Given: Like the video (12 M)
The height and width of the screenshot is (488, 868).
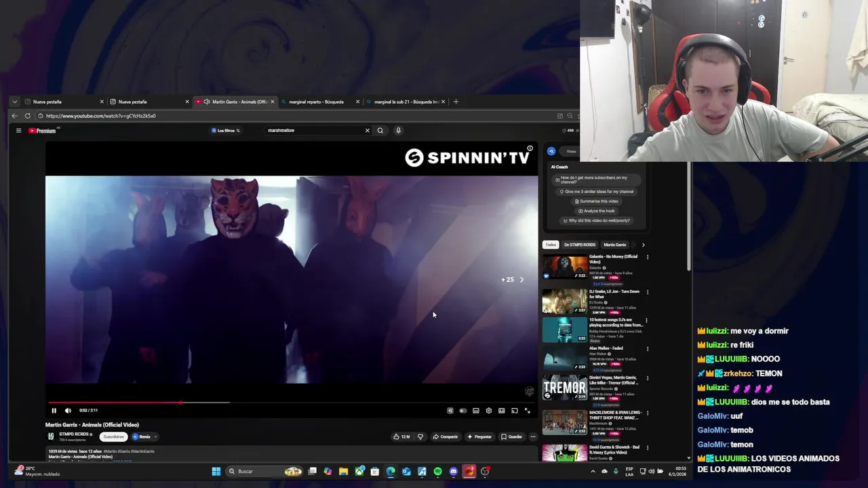Looking at the screenshot, I should [x=401, y=436].
